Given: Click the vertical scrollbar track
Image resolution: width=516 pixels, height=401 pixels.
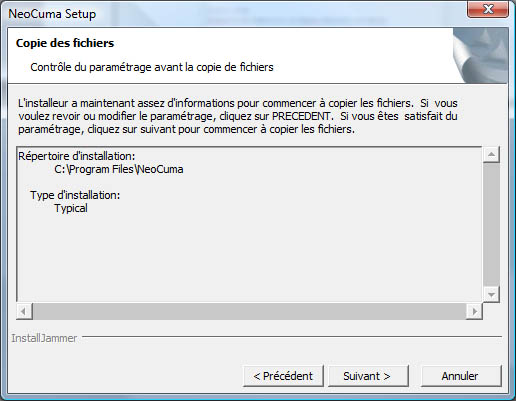Looking at the screenshot, I should [x=491, y=225].
